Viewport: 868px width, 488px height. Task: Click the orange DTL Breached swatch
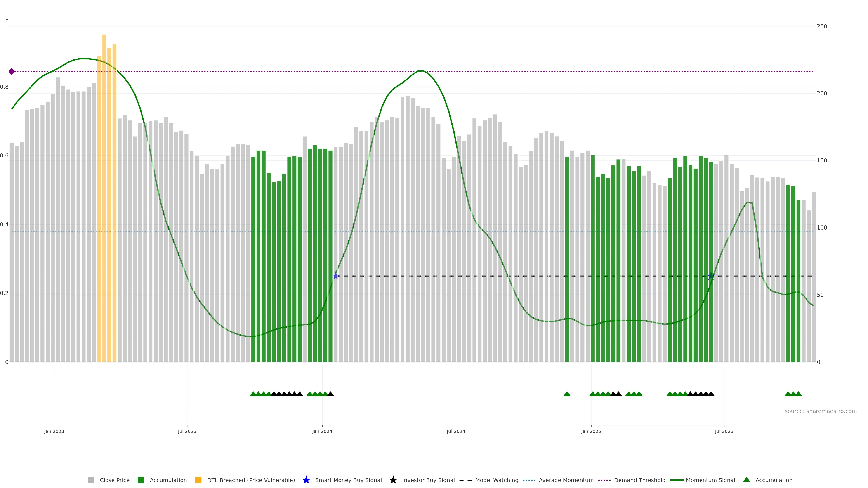pyautogui.click(x=198, y=480)
